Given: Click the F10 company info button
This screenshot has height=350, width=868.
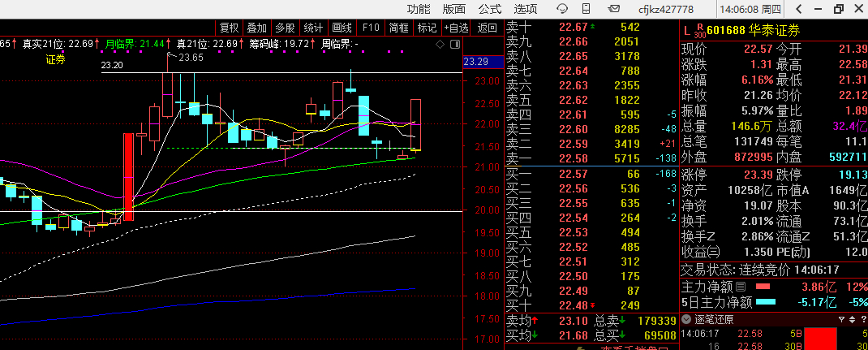Looking at the screenshot, I should point(371,28).
